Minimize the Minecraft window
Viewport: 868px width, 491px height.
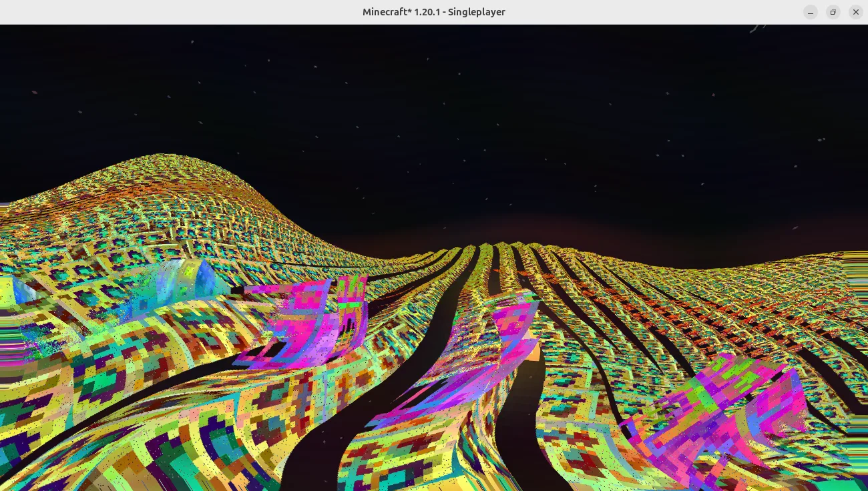click(x=810, y=12)
